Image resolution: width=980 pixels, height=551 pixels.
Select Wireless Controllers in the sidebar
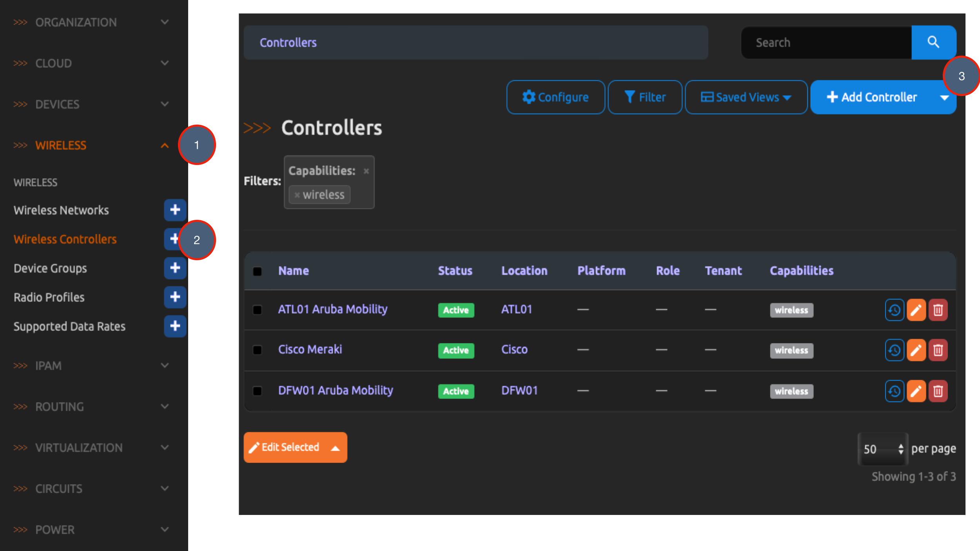(x=65, y=239)
